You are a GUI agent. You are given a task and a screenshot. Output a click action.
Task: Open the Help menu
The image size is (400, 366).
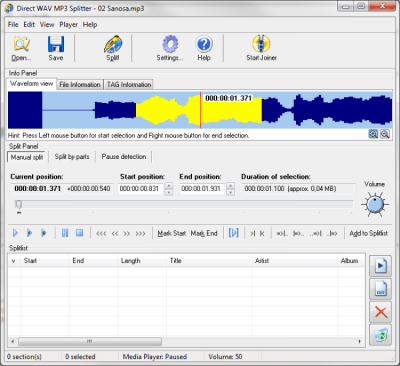point(90,25)
